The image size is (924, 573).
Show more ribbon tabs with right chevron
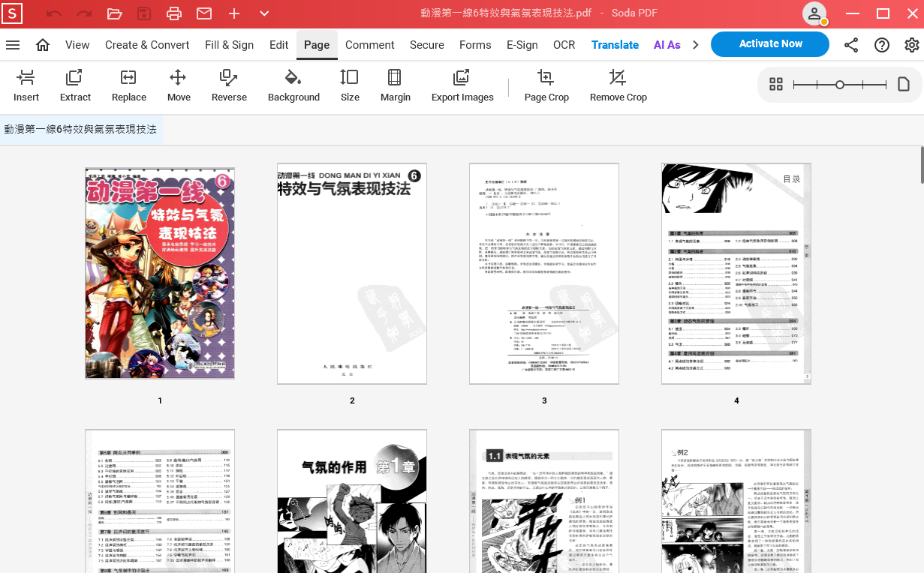(696, 45)
